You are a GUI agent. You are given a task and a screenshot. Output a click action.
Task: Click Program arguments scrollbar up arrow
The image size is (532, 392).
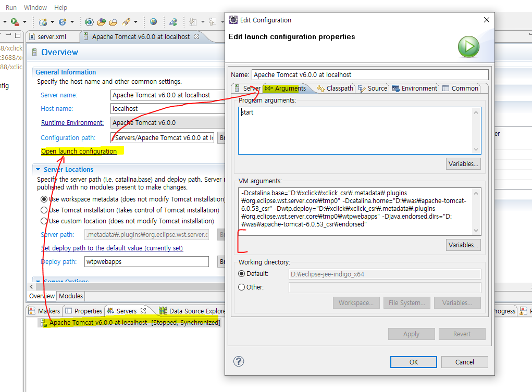tap(476, 112)
